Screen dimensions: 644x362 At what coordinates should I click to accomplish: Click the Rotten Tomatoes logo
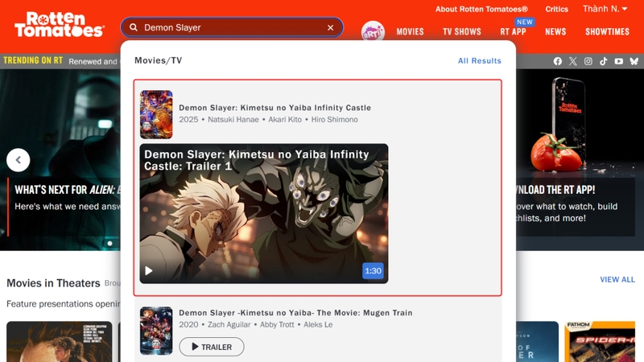(x=59, y=24)
